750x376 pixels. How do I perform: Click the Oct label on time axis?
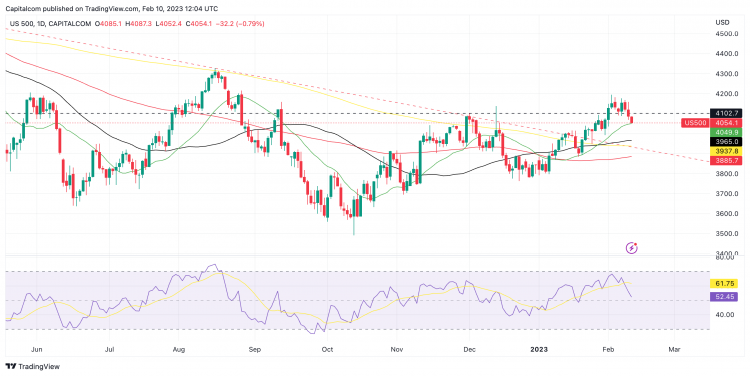click(327, 349)
